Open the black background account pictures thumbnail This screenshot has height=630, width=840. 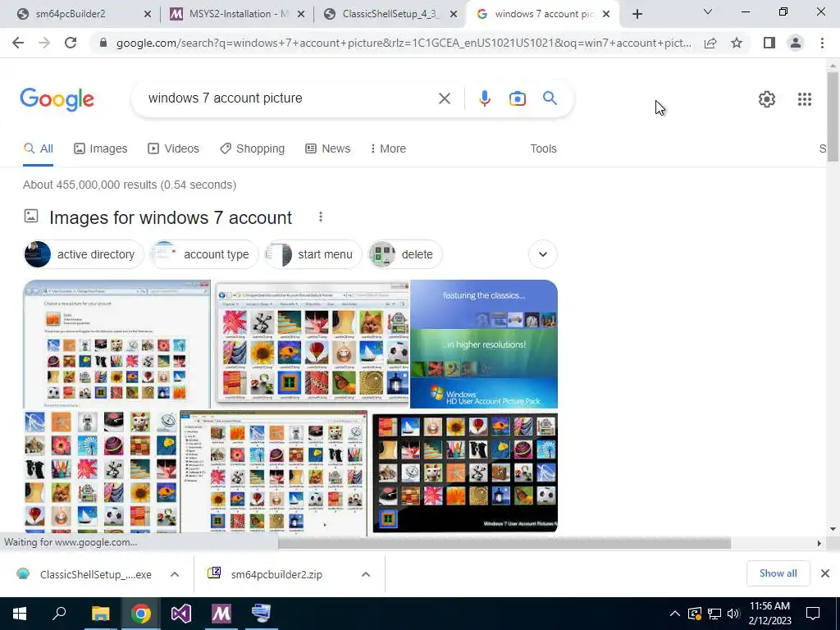pos(465,472)
